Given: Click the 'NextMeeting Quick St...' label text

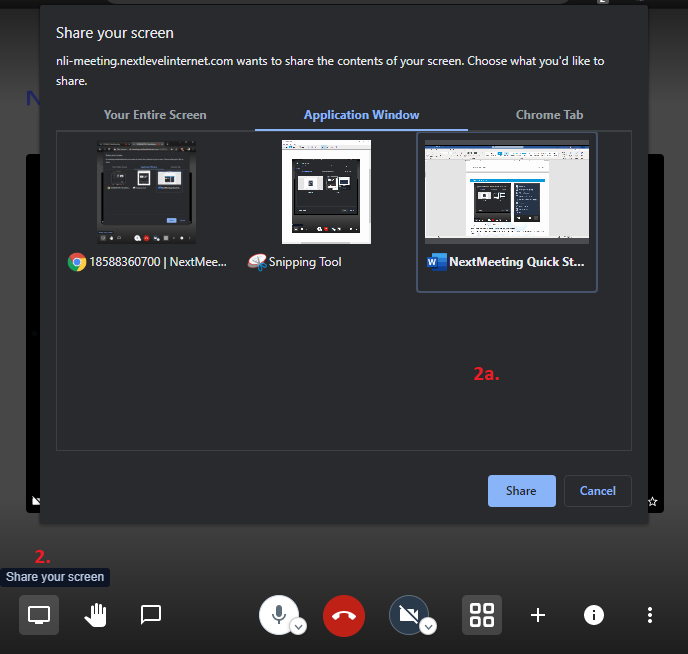Looking at the screenshot, I should point(516,262).
